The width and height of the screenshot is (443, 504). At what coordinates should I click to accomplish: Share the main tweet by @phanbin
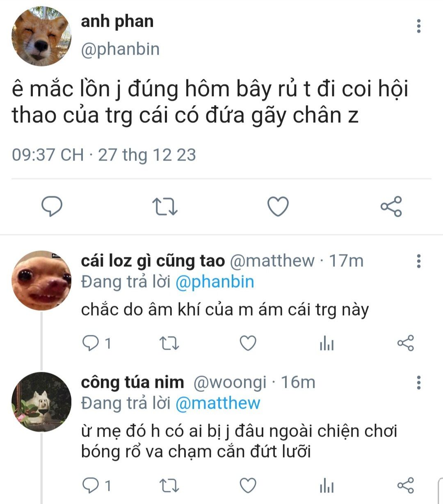391,206
